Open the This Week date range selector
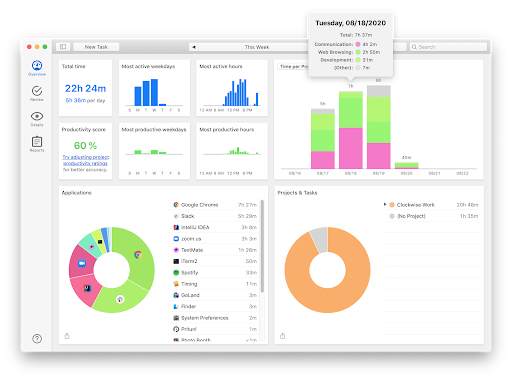 tap(257, 47)
